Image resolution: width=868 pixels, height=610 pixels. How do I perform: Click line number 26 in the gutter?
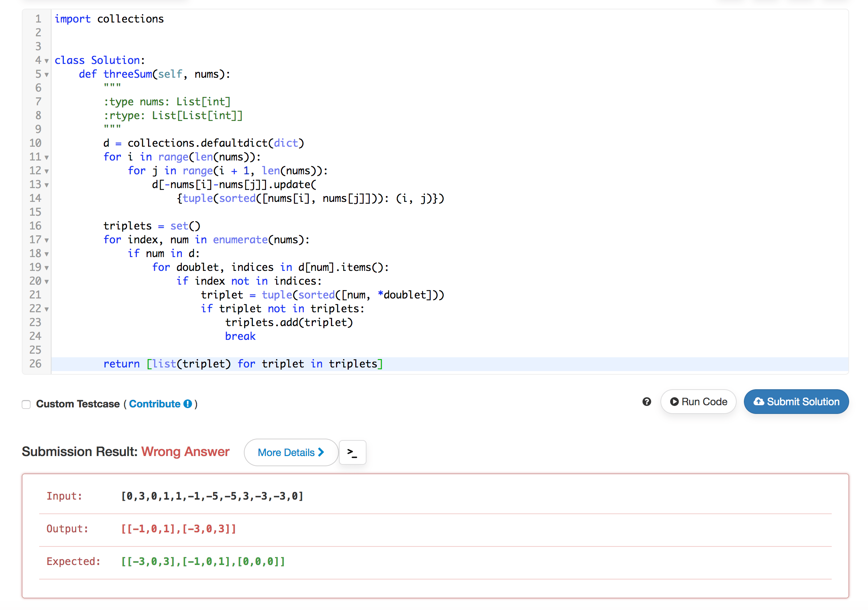click(x=35, y=364)
